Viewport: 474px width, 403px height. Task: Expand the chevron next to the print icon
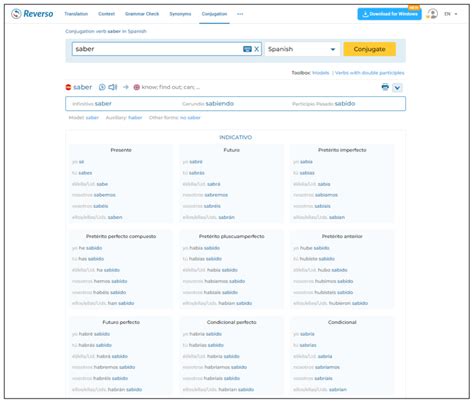click(397, 88)
